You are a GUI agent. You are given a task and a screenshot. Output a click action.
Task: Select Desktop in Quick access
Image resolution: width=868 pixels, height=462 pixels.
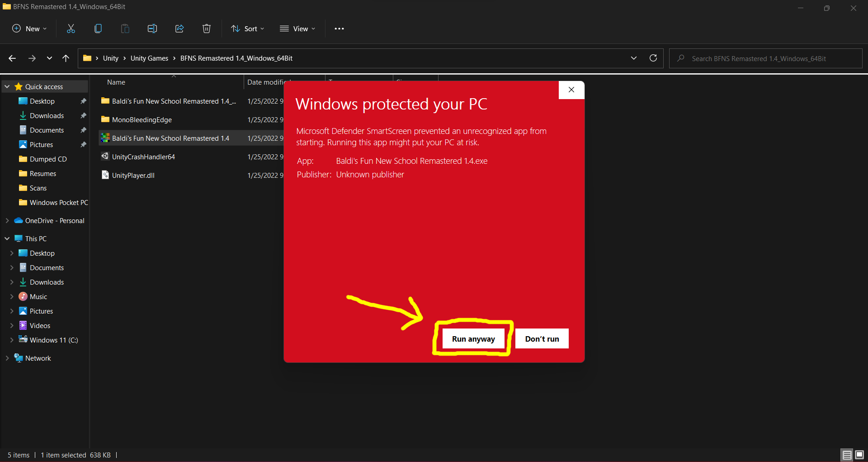pyautogui.click(x=42, y=101)
